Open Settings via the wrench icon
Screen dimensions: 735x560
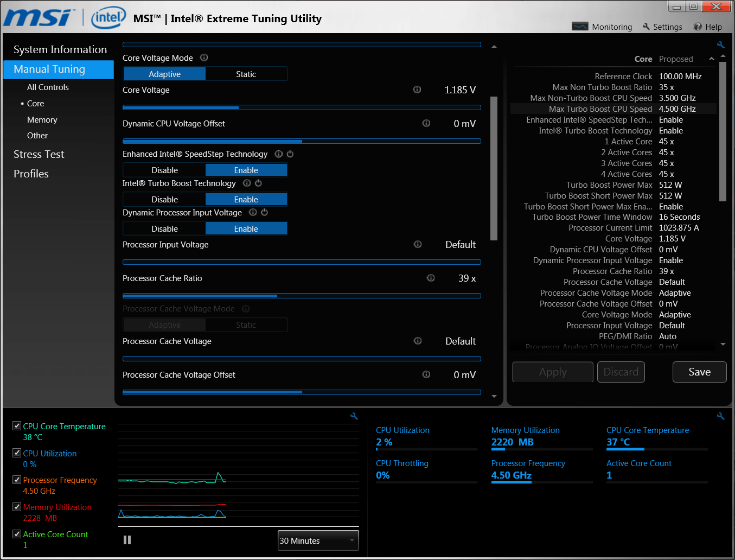(646, 27)
